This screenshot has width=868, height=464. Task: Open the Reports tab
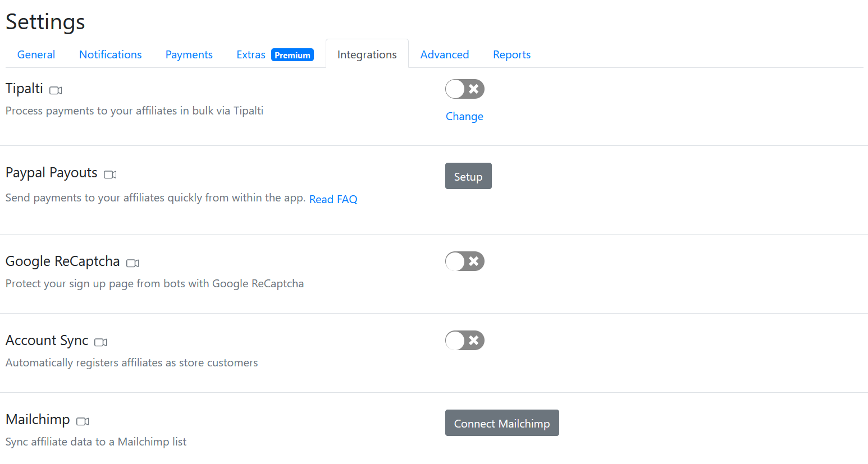pos(511,54)
